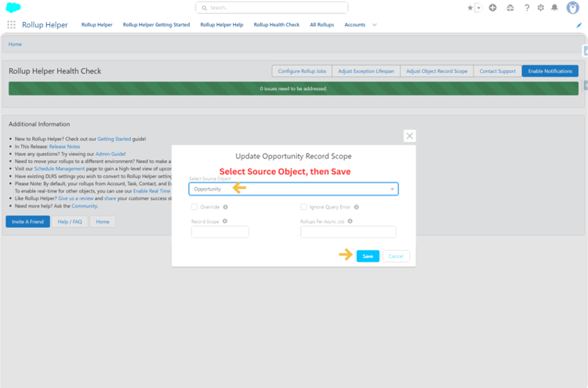Open the Getting Started guide link
Image resolution: width=588 pixels, height=388 pixels.
[x=114, y=139]
